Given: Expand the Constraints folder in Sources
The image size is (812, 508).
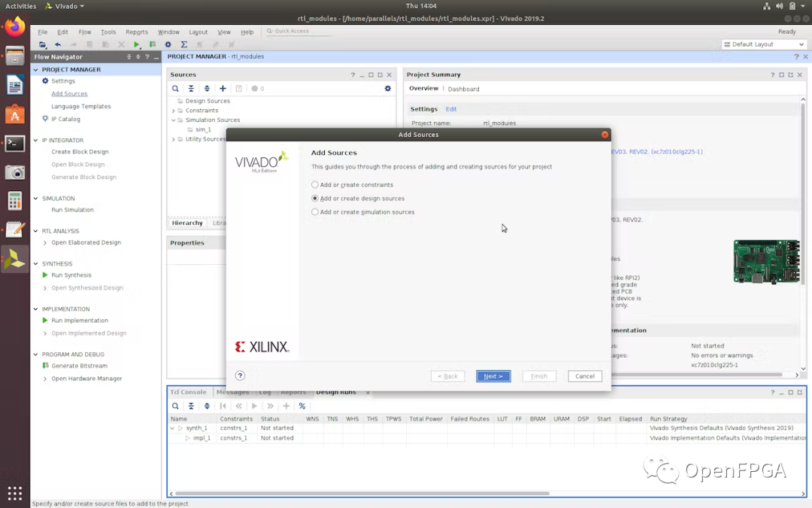Looking at the screenshot, I should 174,111.
